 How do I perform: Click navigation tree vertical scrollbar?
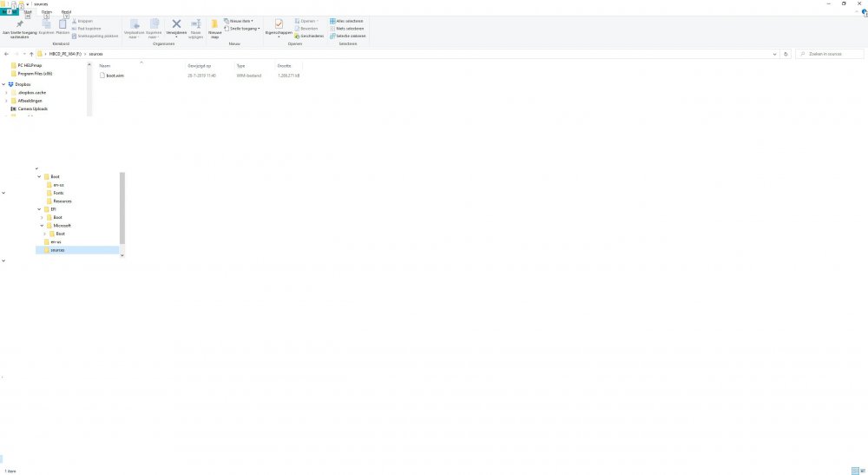[122, 208]
